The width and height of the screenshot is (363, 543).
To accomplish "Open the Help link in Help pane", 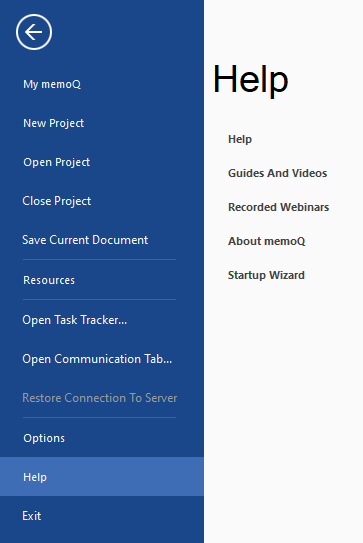I will [240, 139].
